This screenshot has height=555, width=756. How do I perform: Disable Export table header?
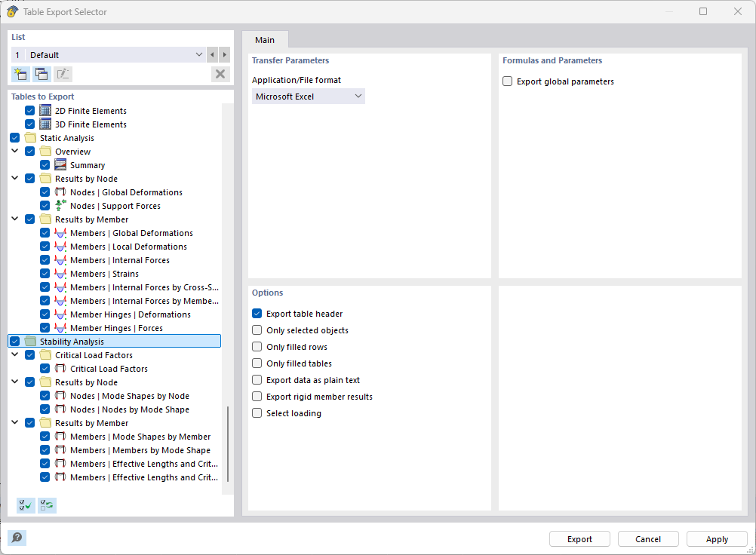[x=257, y=313]
